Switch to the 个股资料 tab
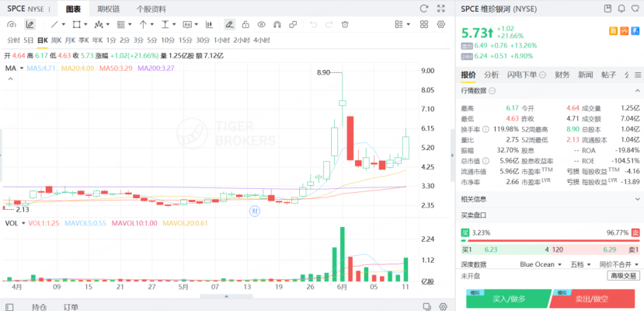The width and height of the screenshot is (644, 311). point(151,9)
